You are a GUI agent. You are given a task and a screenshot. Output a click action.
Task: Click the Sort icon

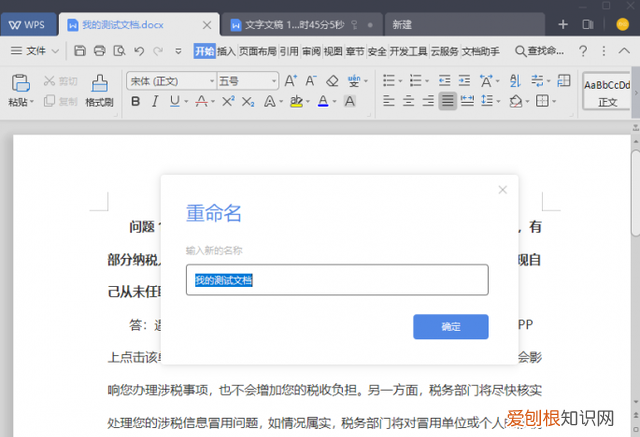coord(515,81)
